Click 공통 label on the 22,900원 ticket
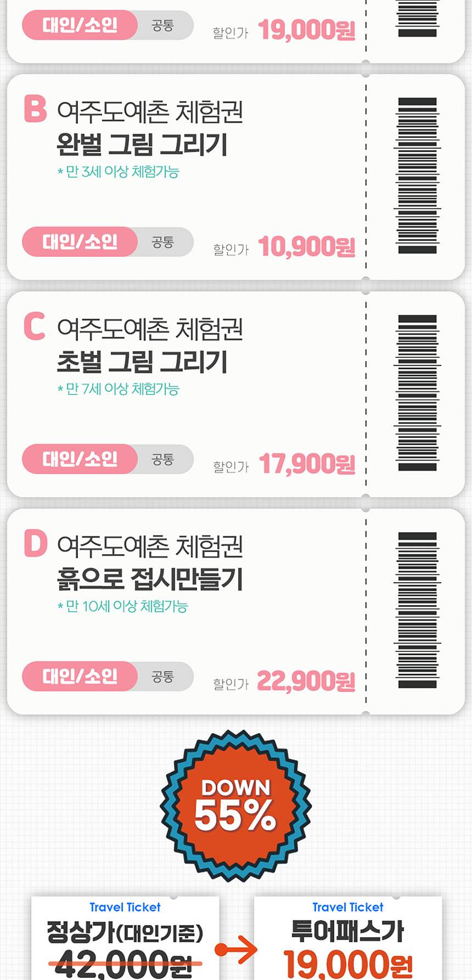 coord(163,677)
